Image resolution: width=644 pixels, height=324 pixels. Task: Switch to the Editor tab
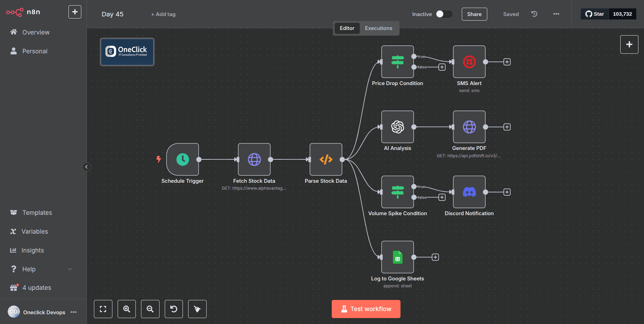(347, 28)
